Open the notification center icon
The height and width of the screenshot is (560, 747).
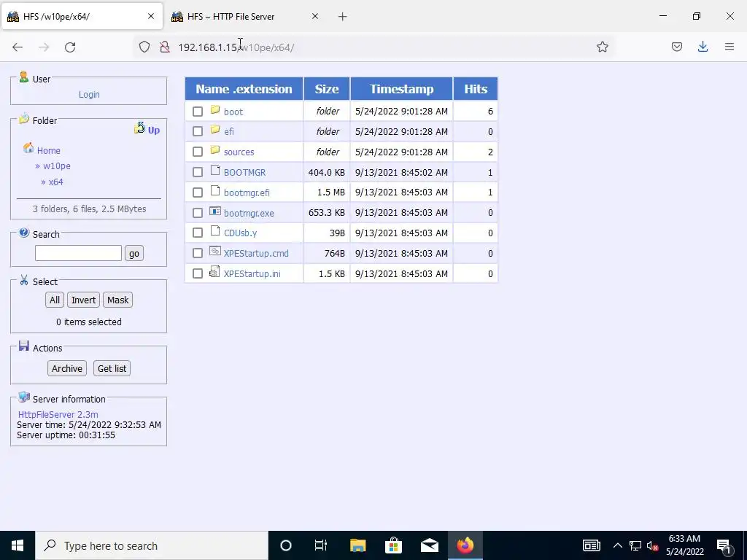(x=724, y=546)
